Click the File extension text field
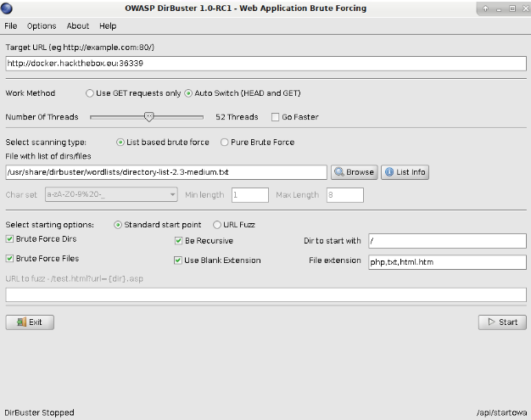 (446, 262)
